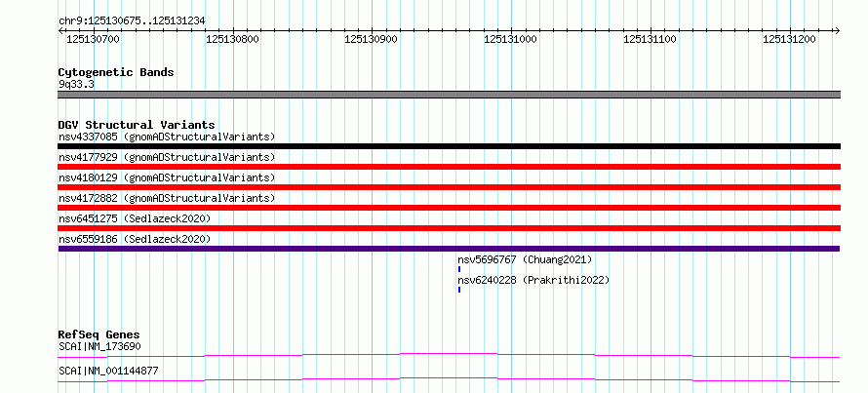This screenshot has height=393, width=868.
Task: Select the magenta SCAI NM_173690 transcript line
Action: [449, 355]
